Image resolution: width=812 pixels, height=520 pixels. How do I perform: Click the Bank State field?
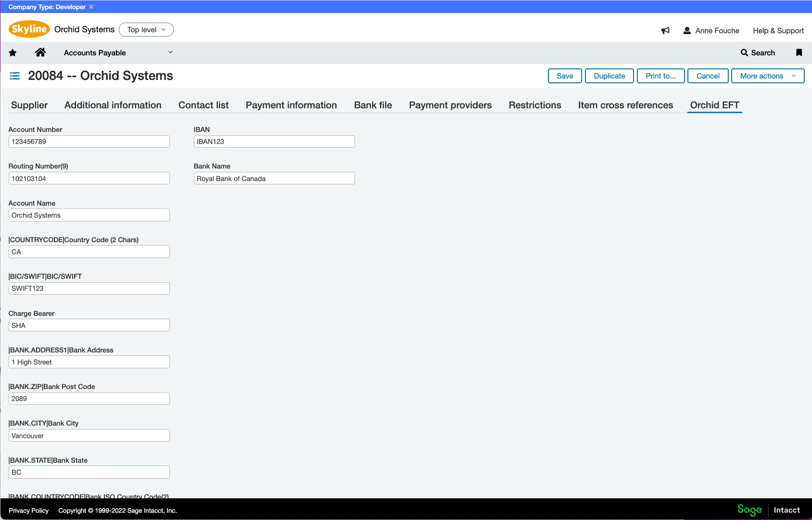89,472
